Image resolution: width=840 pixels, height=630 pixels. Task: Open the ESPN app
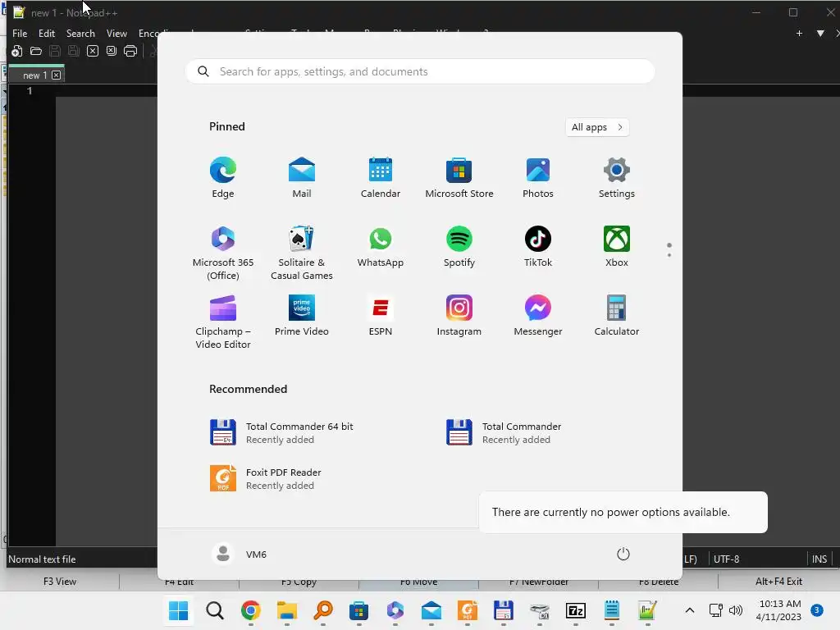[x=381, y=315]
